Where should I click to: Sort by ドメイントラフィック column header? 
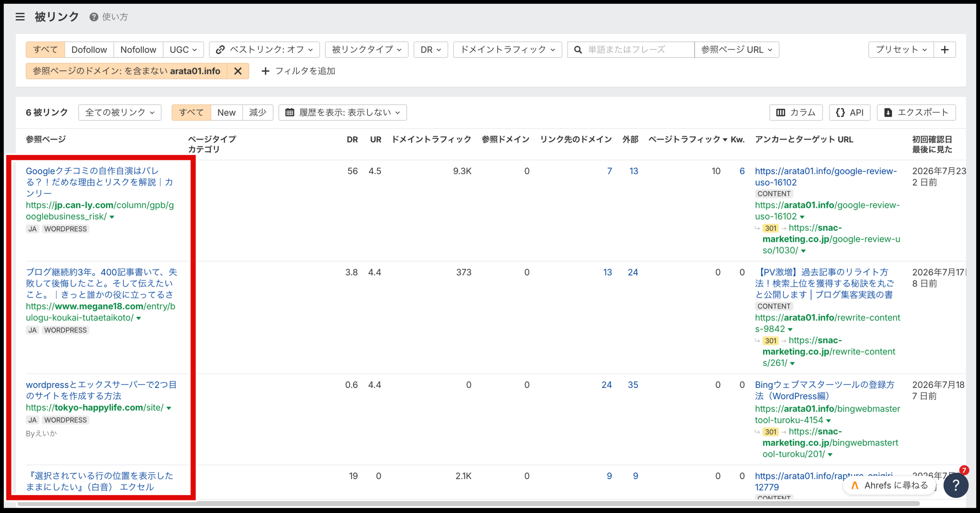(x=431, y=139)
